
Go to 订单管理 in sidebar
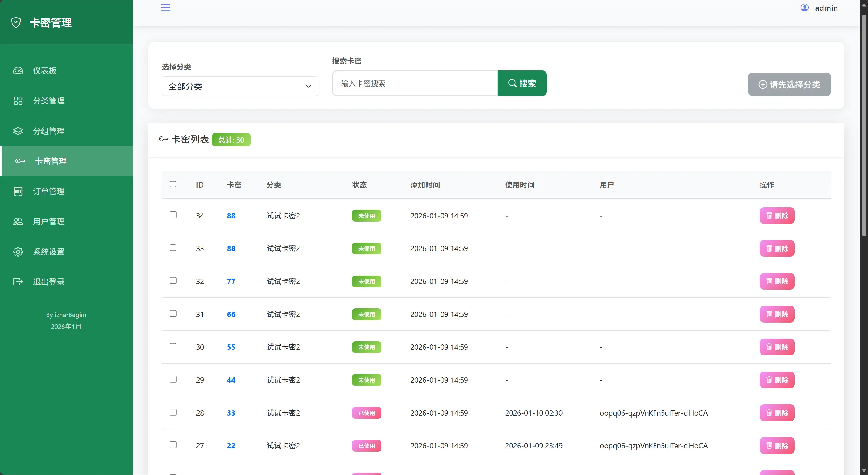pos(49,191)
